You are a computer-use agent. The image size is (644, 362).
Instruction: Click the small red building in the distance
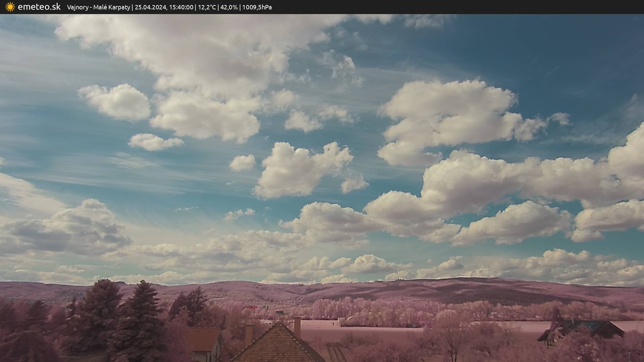click(250, 308)
